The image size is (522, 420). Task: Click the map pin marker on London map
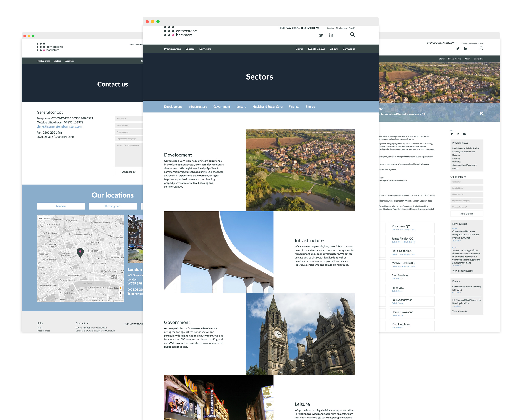pos(80,253)
